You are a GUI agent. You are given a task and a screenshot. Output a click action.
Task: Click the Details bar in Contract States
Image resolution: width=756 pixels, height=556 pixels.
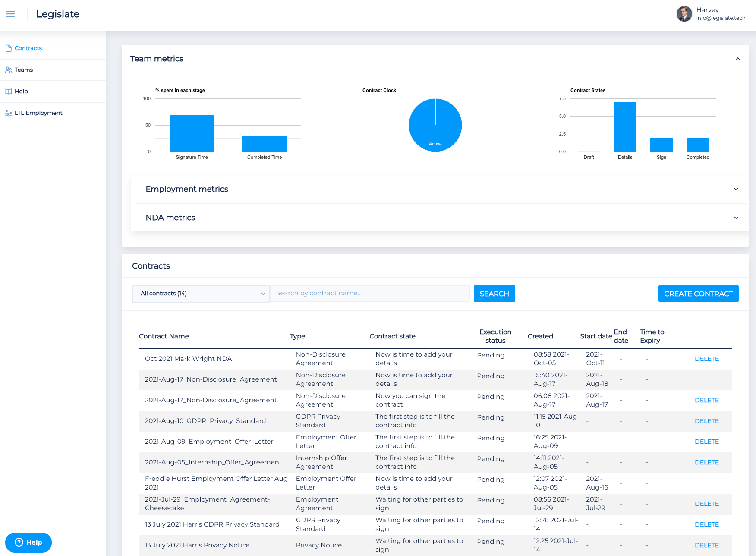(625, 127)
